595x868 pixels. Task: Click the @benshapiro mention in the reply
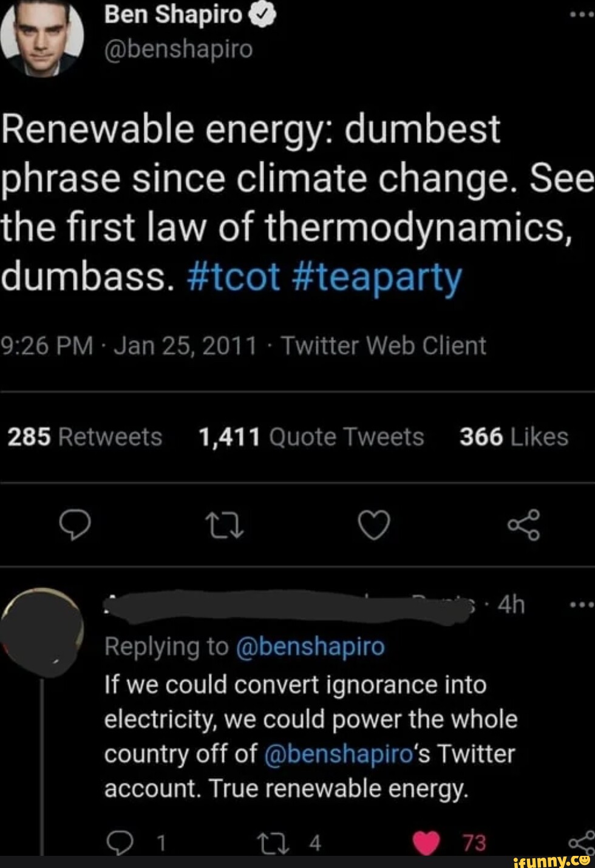338,754
